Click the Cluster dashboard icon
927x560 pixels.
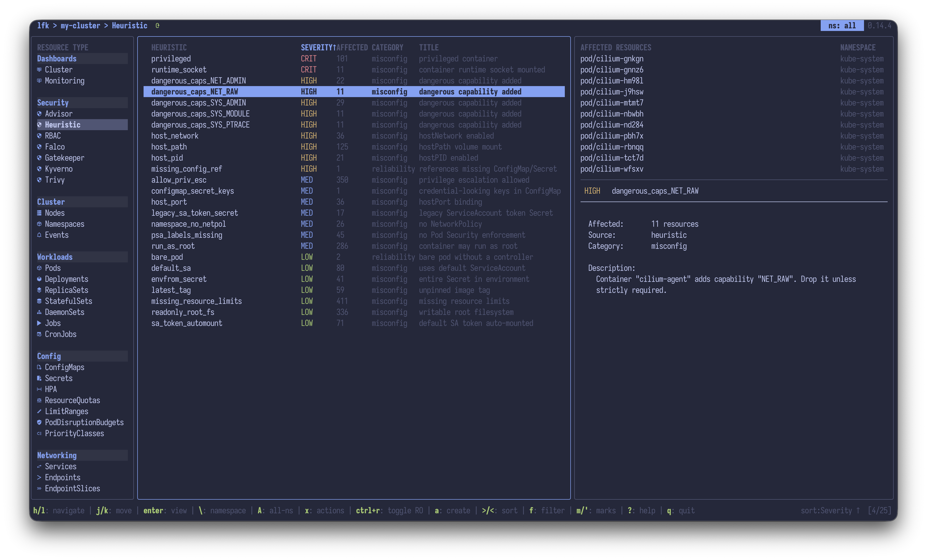click(x=39, y=70)
